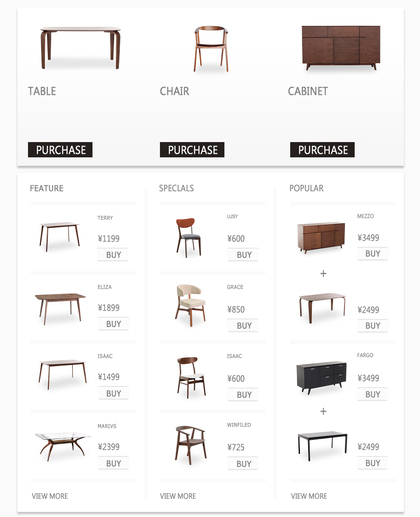The width and height of the screenshot is (420, 517).
Task: Buy the Marivs glass table
Action: [x=113, y=463]
